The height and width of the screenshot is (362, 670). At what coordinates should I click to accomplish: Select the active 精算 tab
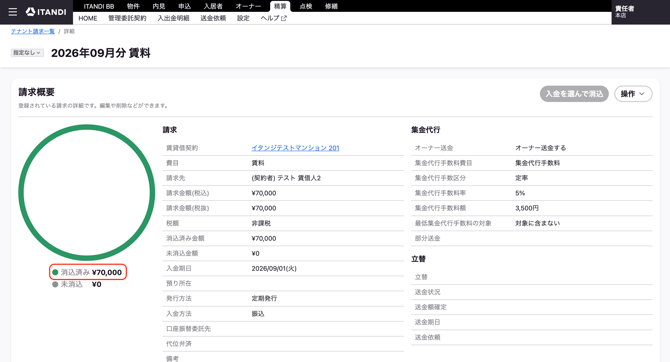(280, 6)
